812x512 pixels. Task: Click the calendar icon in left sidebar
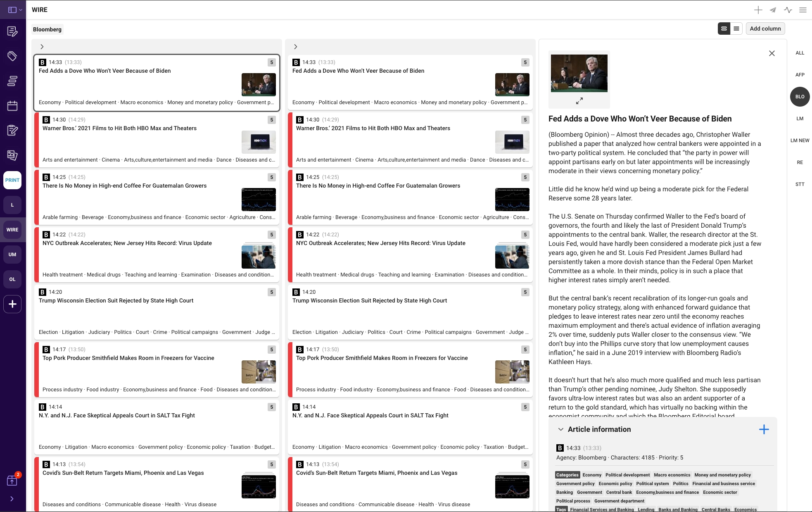click(12, 106)
